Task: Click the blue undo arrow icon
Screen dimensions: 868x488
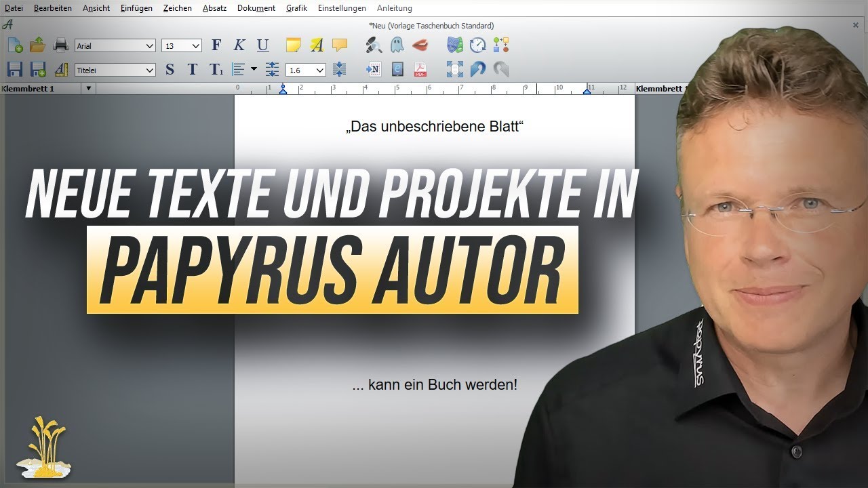Action: click(478, 69)
